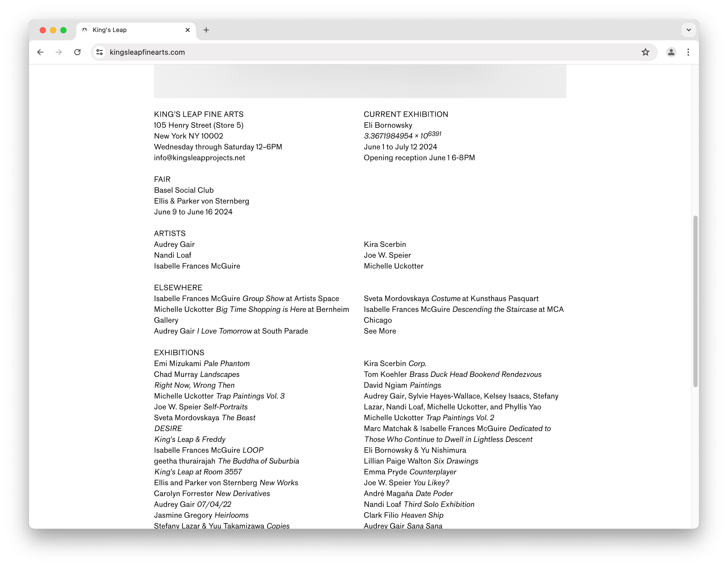Click the browser forward arrow
728x567 pixels.
[x=59, y=52]
